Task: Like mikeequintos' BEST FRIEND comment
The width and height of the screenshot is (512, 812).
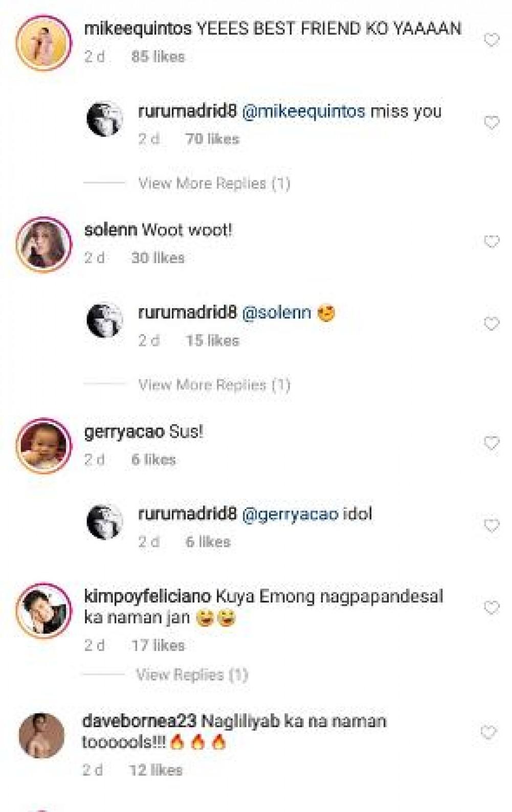Action: coord(491,40)
